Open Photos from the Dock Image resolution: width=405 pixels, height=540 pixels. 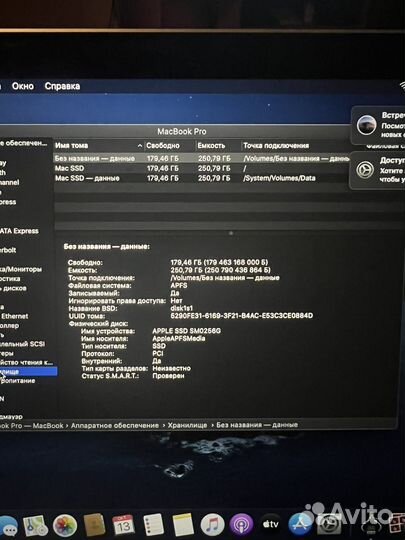click(x=65, y=526)
